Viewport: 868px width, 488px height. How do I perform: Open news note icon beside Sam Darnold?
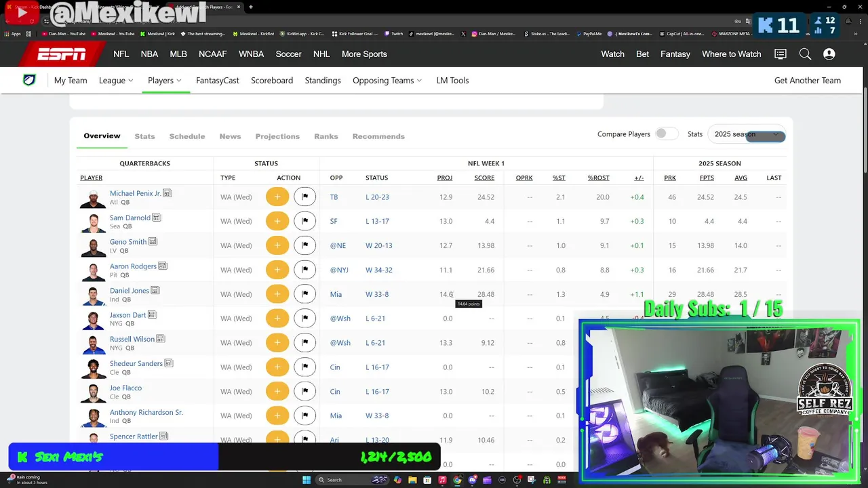coord(157,218)
